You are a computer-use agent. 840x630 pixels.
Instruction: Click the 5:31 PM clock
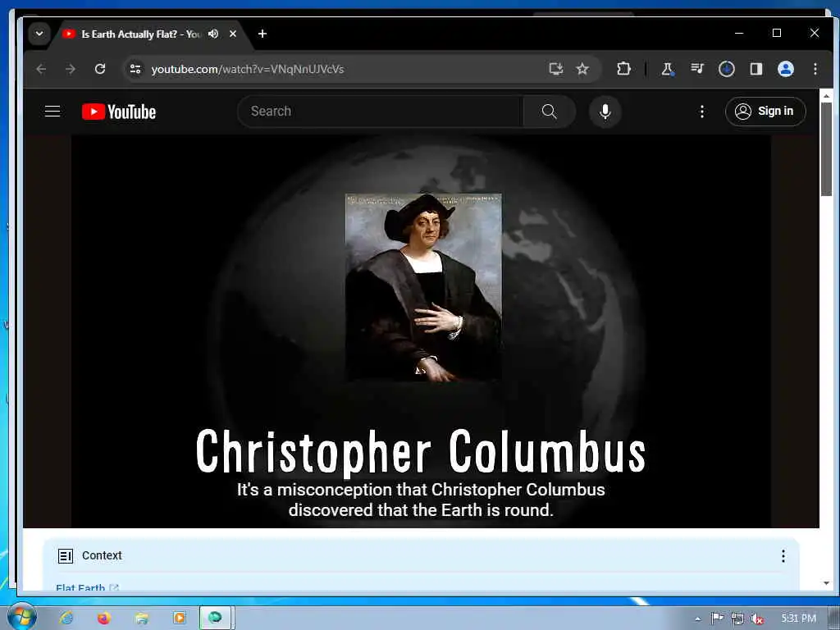798,619
